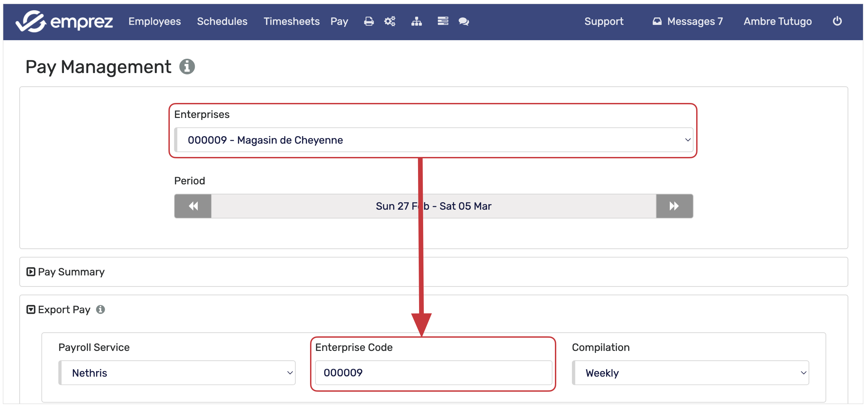Click info icon beside Pay Management
Screen dimensions: 868x407
pos(187,66)
